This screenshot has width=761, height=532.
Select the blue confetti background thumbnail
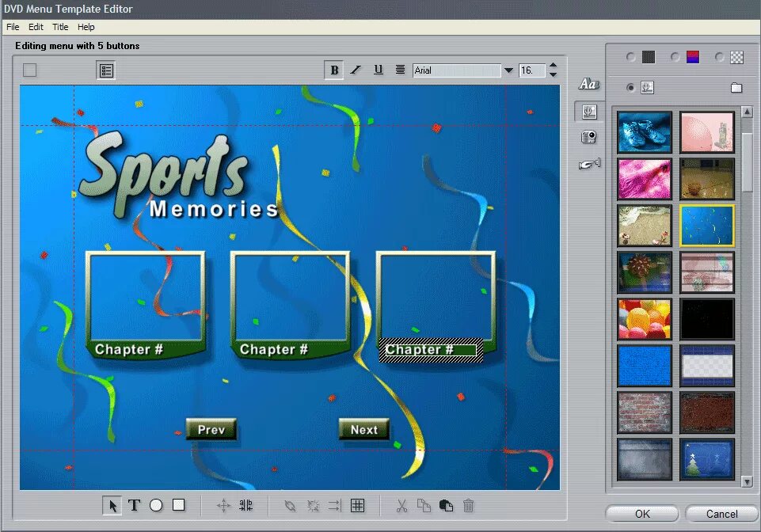(x=706, y=226)
